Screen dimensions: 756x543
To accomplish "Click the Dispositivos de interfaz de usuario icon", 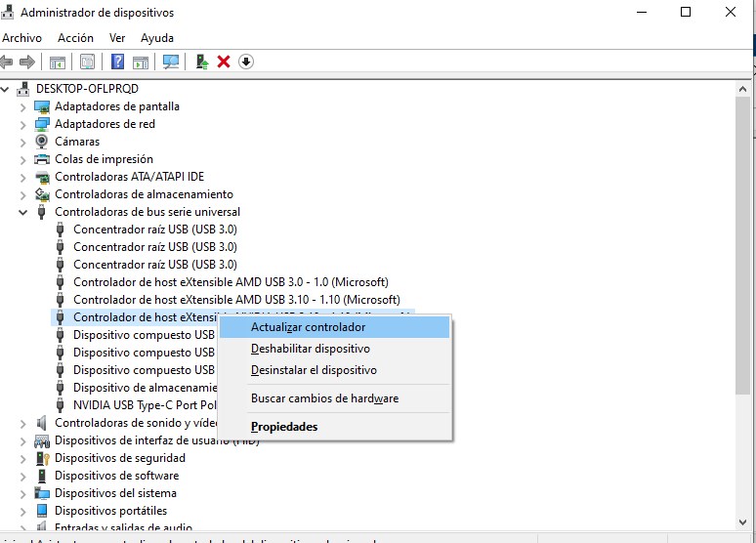I will click(42, 440).
